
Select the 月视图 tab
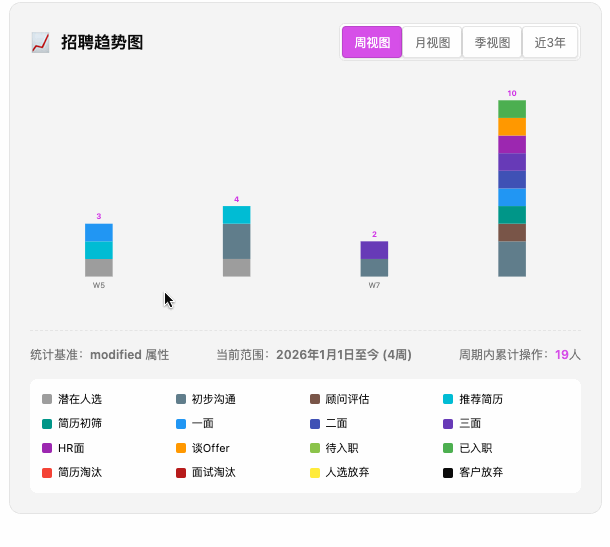(432, 43)
